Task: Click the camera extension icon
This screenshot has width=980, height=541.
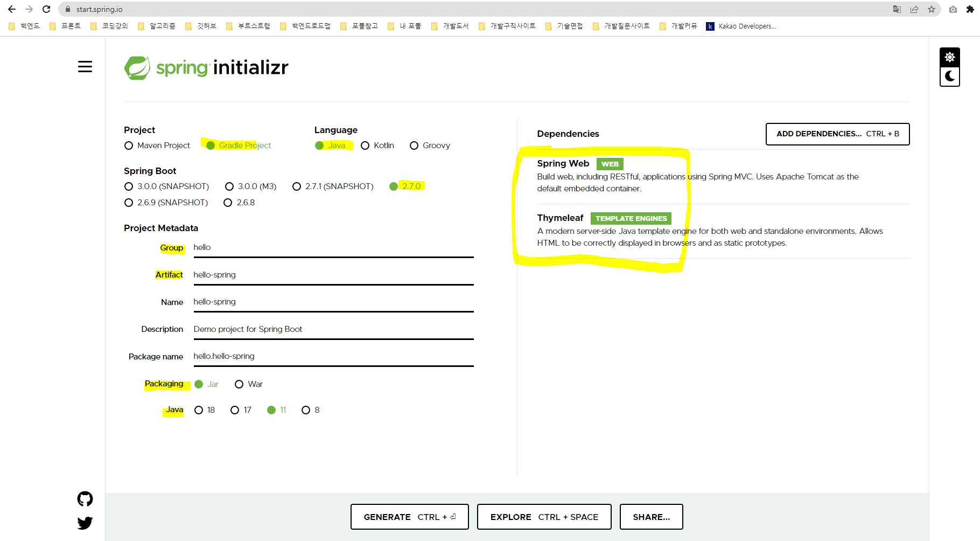Action: 953,9
